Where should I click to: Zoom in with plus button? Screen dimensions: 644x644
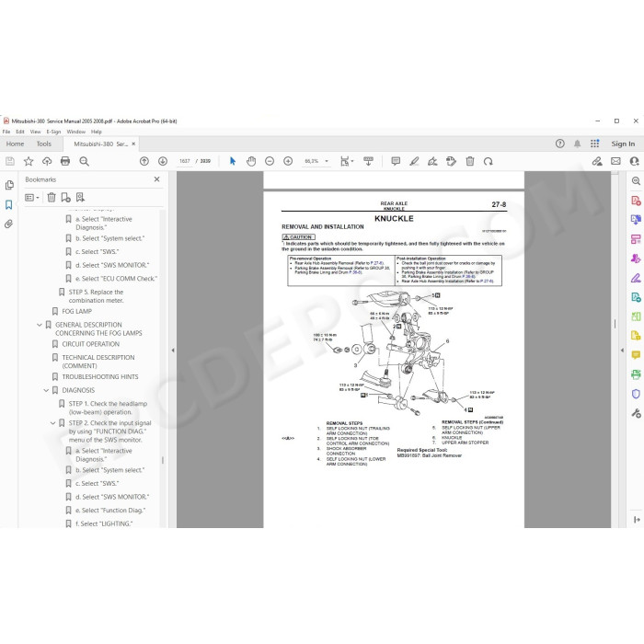pyautogui.click(x=288, y=161)
